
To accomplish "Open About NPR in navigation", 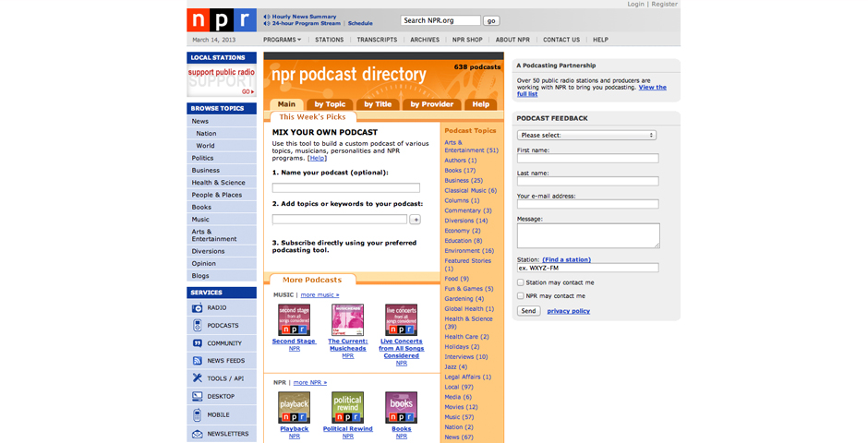I will (x=512, y=40).
